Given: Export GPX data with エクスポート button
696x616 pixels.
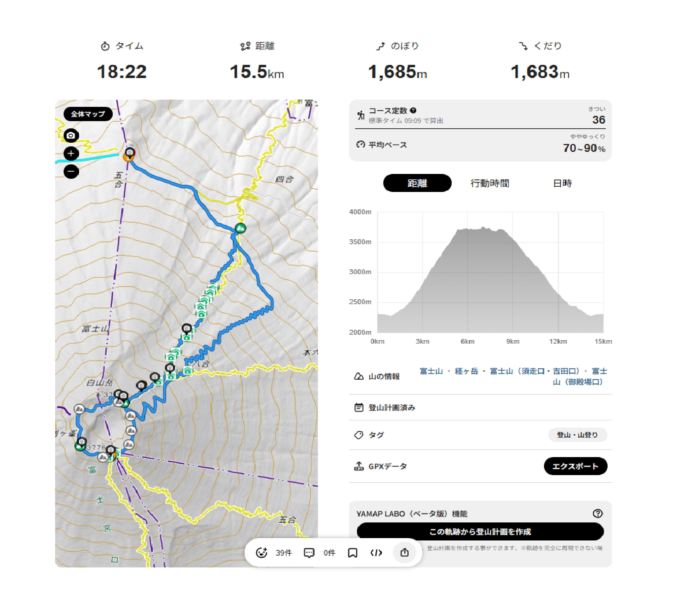Looking at the screenshot, I should pos(575,466).
